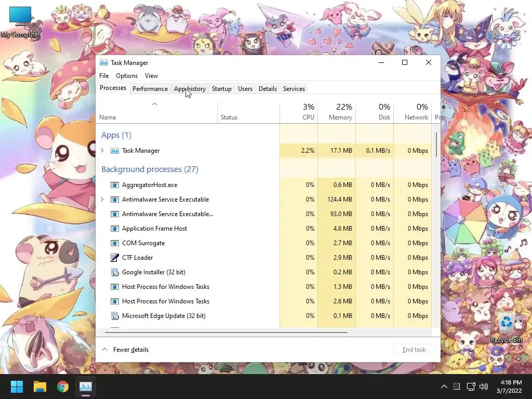Select the AggregatorHost.exe process row
This screenshot has width=532, height=399.
[x=264, y=185]
